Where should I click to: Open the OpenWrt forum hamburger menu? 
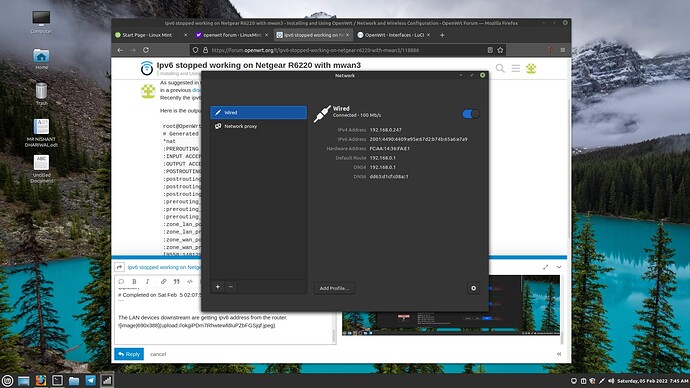(x=516, y=68)
